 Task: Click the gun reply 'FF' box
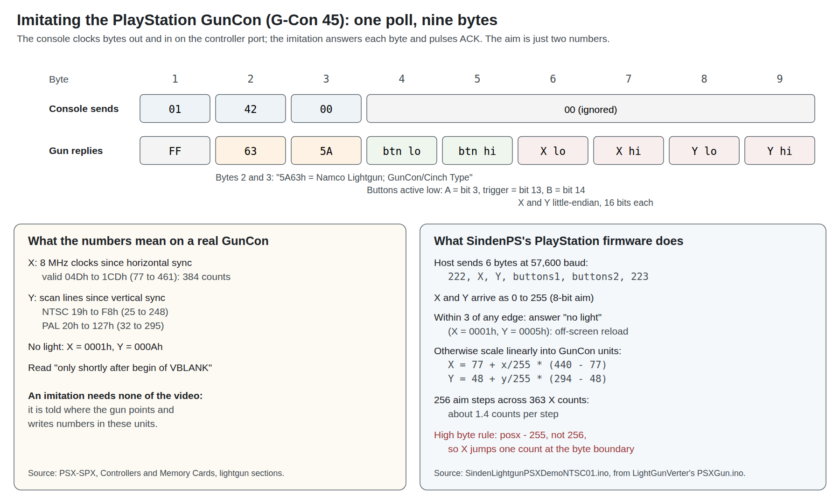pos(175,151)
